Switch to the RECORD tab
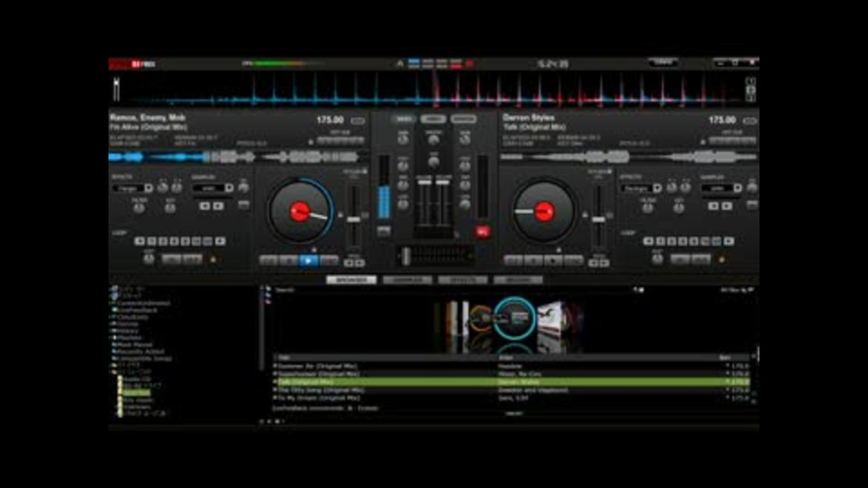The height and width of the screenshot is (488, 868). [518, 280]
